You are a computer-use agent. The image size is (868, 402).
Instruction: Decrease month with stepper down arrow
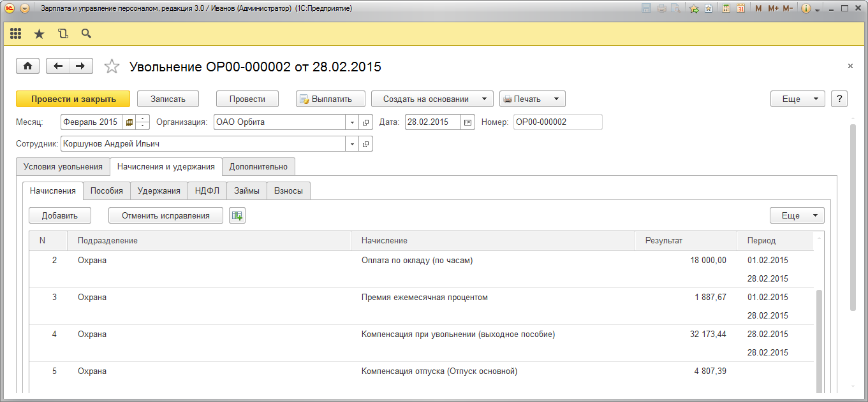(x=143, y=126)
